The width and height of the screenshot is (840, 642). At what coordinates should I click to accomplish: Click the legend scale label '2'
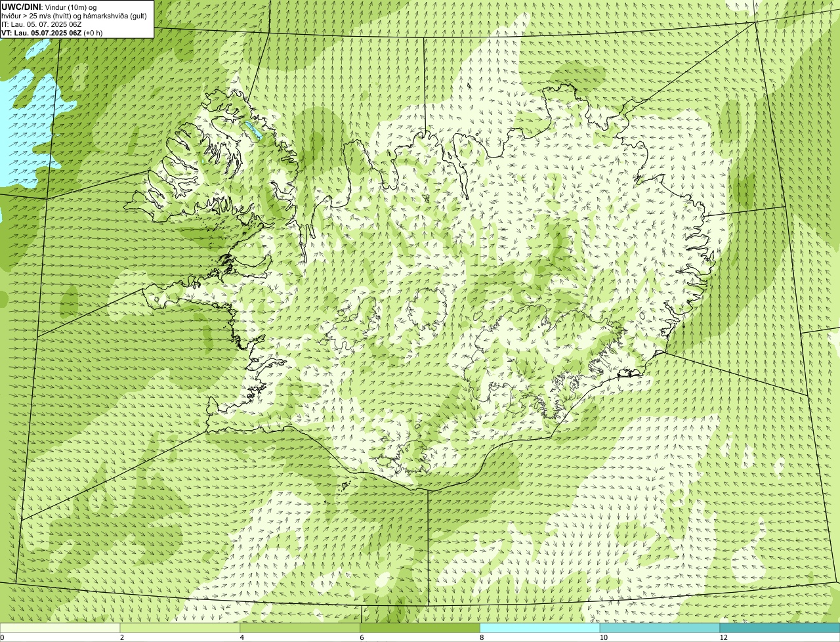point(122,637)
